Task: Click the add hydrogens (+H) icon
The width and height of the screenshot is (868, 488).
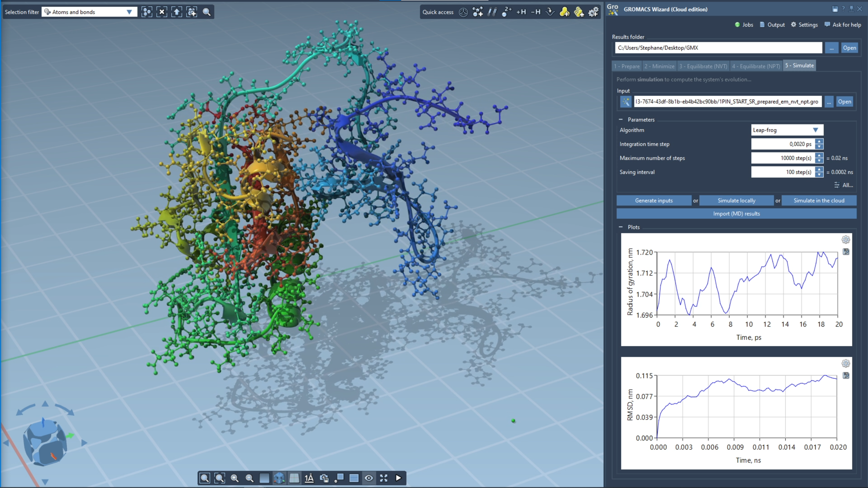Action: [521, 12]
